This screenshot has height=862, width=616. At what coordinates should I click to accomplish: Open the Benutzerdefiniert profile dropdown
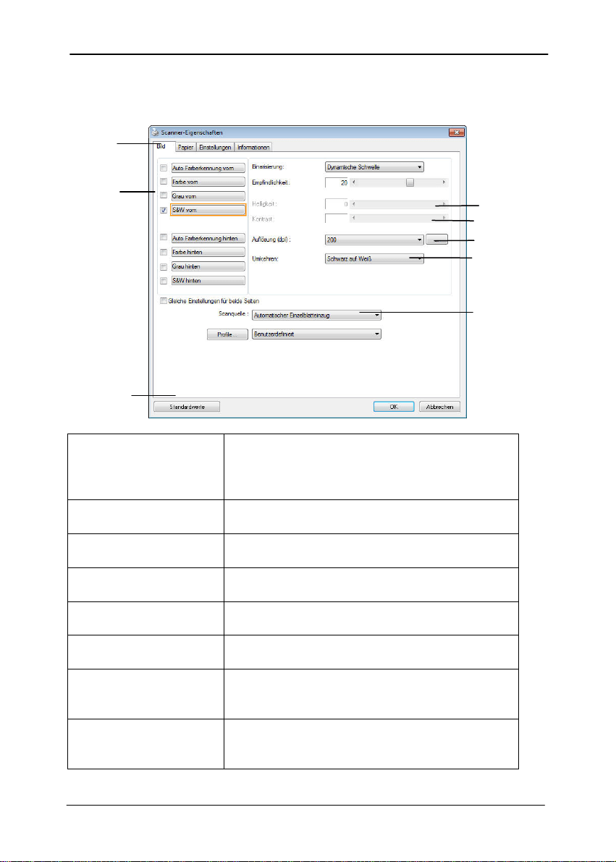tap(316, 334)
